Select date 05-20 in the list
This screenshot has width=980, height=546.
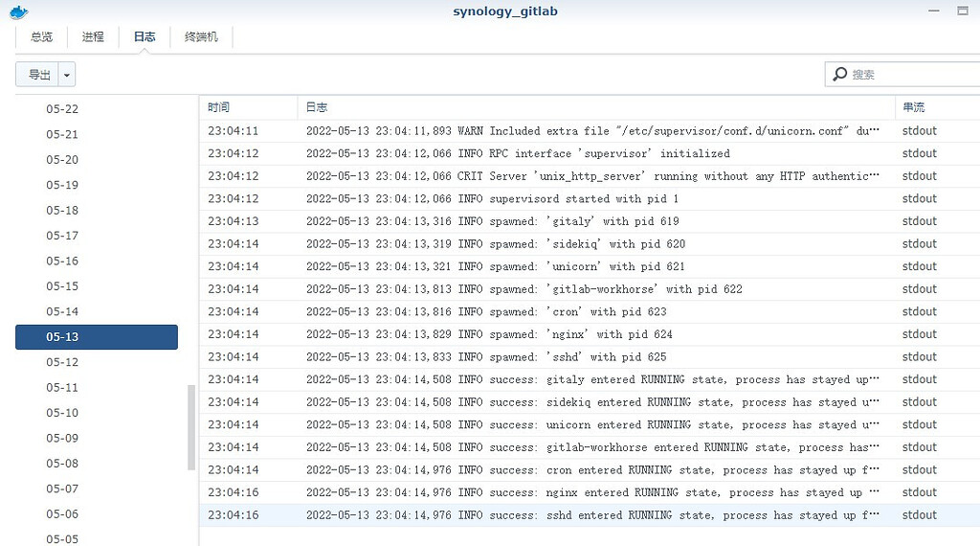pos(97,159)
